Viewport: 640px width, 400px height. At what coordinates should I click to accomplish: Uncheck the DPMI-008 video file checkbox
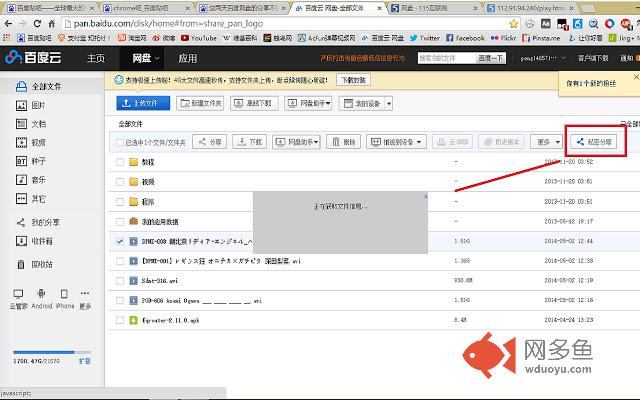(x=120, y=241)
